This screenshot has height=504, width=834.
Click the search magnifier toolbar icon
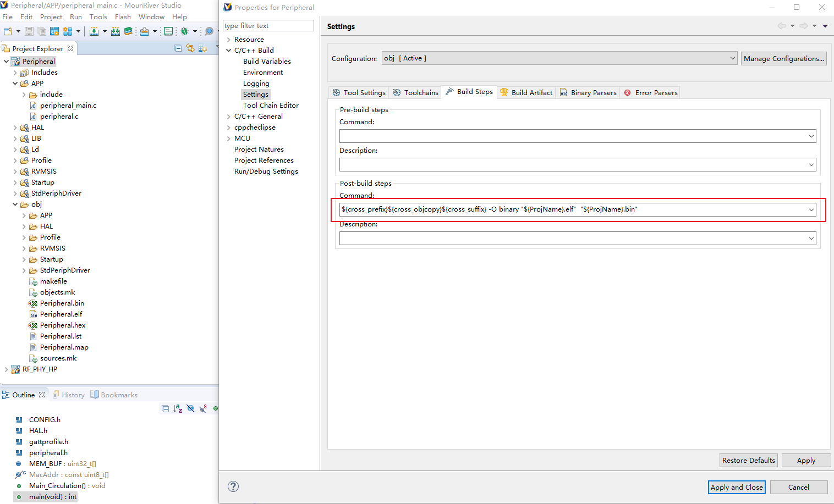tap(209, 31)
